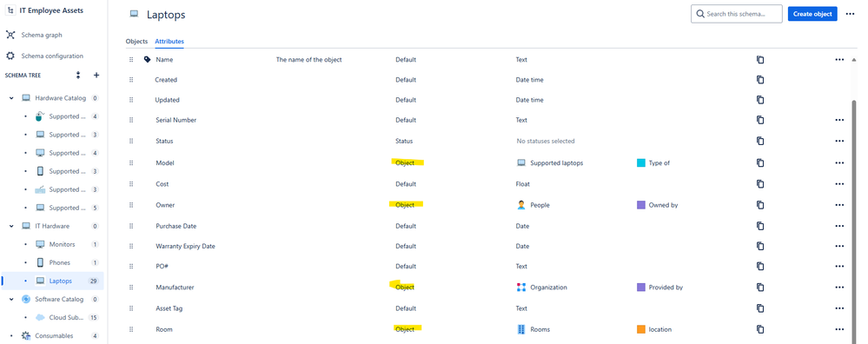Click the copy icon in Owner row
The width and height of the screenshot is (868, 344).
[x=760, y=205]
